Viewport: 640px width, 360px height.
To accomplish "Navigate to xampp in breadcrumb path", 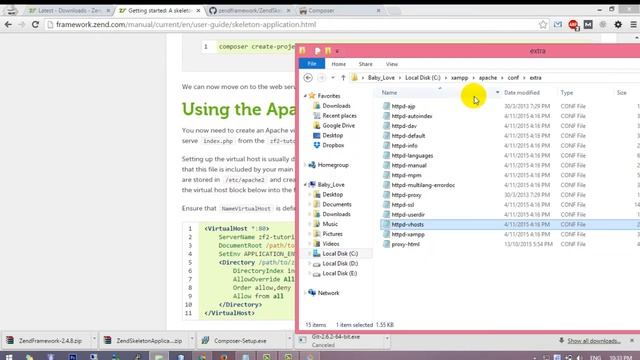I will [x=459, y=78].
